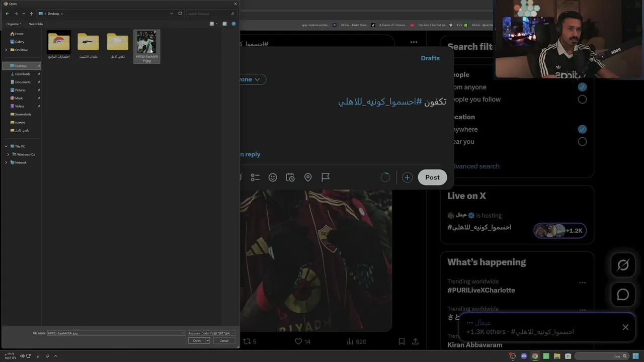
Task: Open the recent locations dropdown arrow
Action: click(x=23, y=14)
